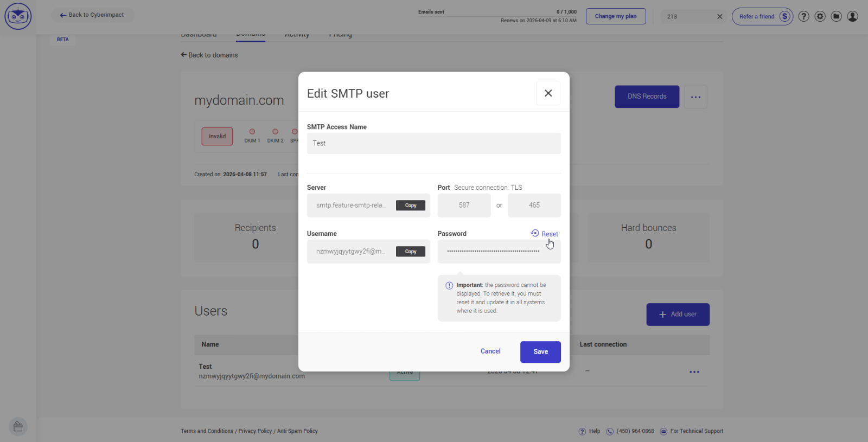The image size is (868, 442).
Task: Open Test user row actions menu
Action: tap(694, 372)
